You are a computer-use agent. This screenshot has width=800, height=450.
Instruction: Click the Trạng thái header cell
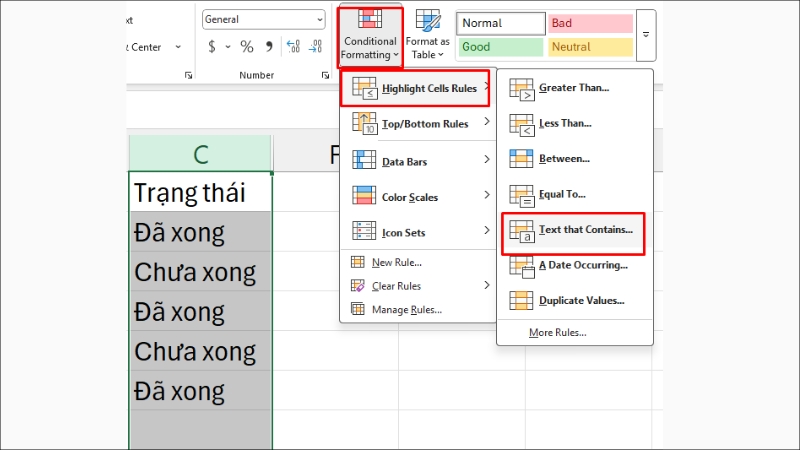click(201, 192)
